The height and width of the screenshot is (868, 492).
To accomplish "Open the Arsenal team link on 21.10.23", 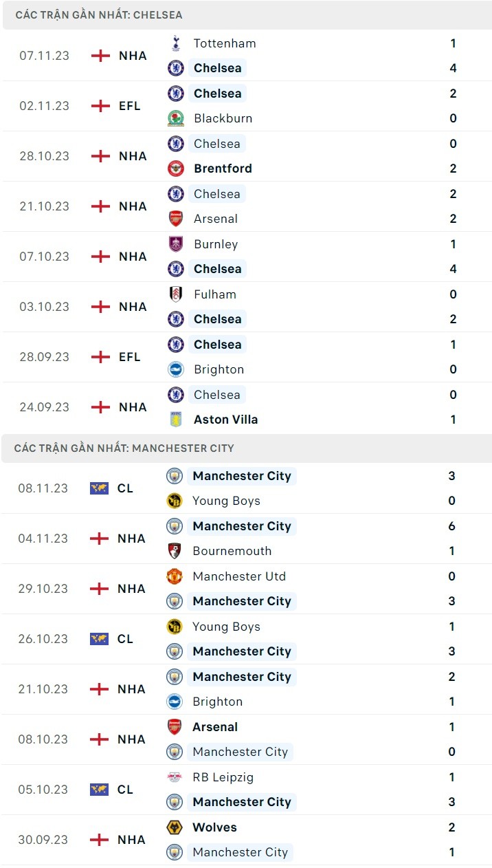I will point(216,219).
